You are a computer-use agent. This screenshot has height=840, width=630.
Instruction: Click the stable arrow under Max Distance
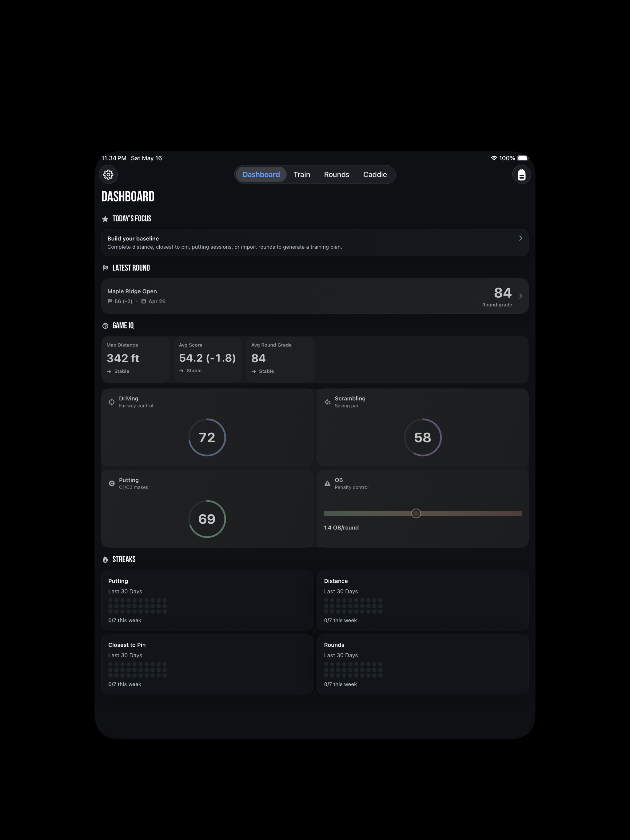[109, 371]
